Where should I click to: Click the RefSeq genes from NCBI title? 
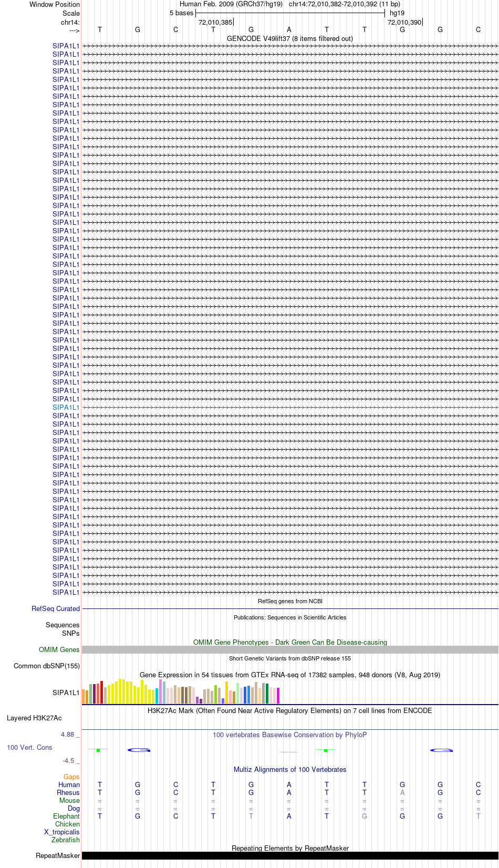click(x=290, y=601)
